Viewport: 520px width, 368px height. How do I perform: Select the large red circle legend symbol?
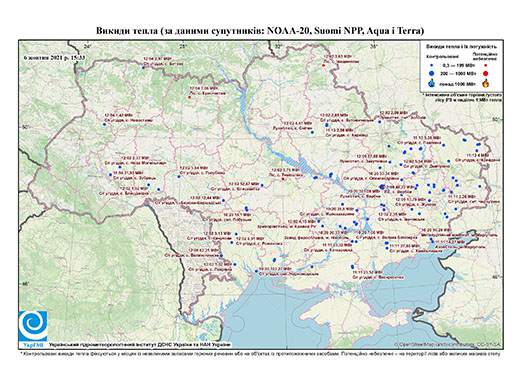(x=485, y=73)
